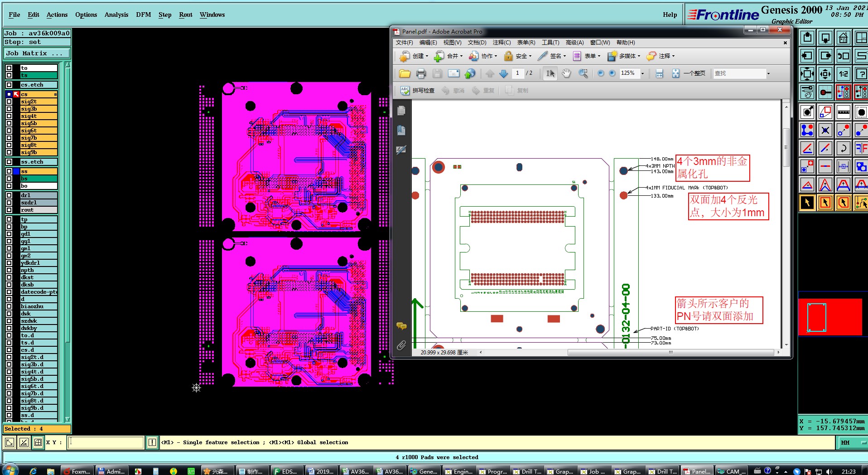Select the ruler measure tool

tap(843, 112)
